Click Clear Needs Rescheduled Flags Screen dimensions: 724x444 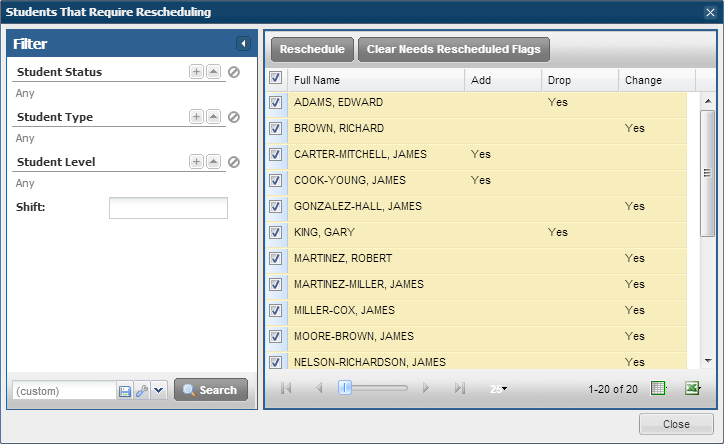tap(453, 49)
